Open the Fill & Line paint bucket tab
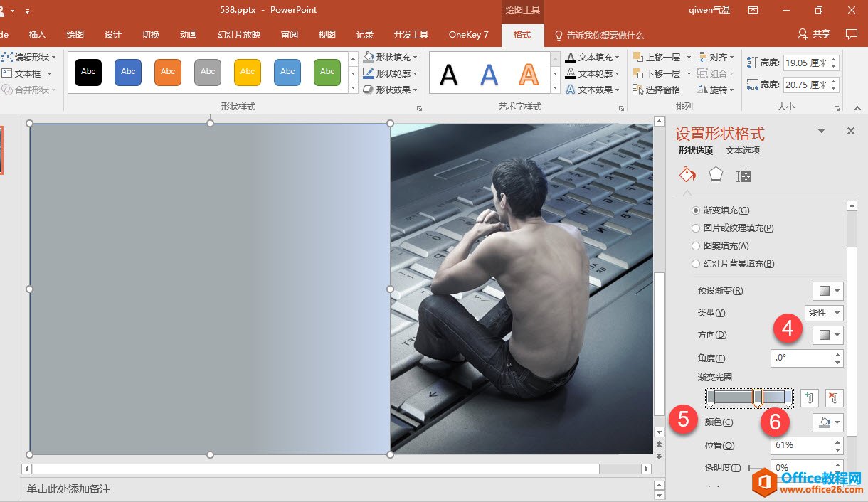This screenshot has height=502, width=868. (x=687, y=175)
